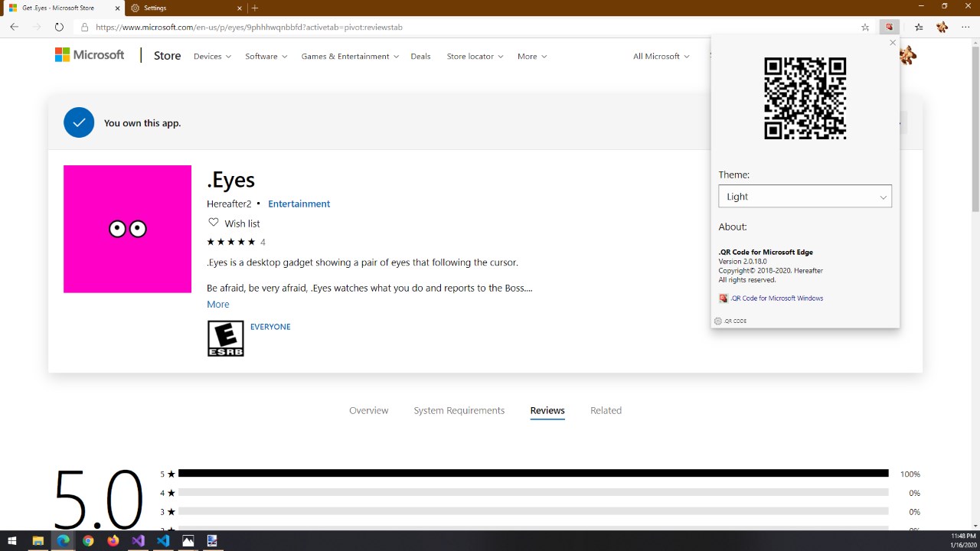Click the 5-star 100% rating bar

click(x=533, y=474)
